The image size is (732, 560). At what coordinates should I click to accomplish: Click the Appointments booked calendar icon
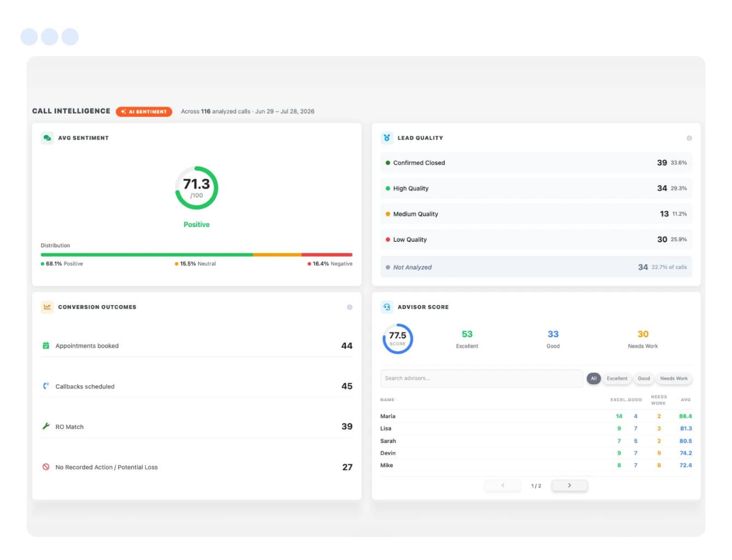(46, 345)
